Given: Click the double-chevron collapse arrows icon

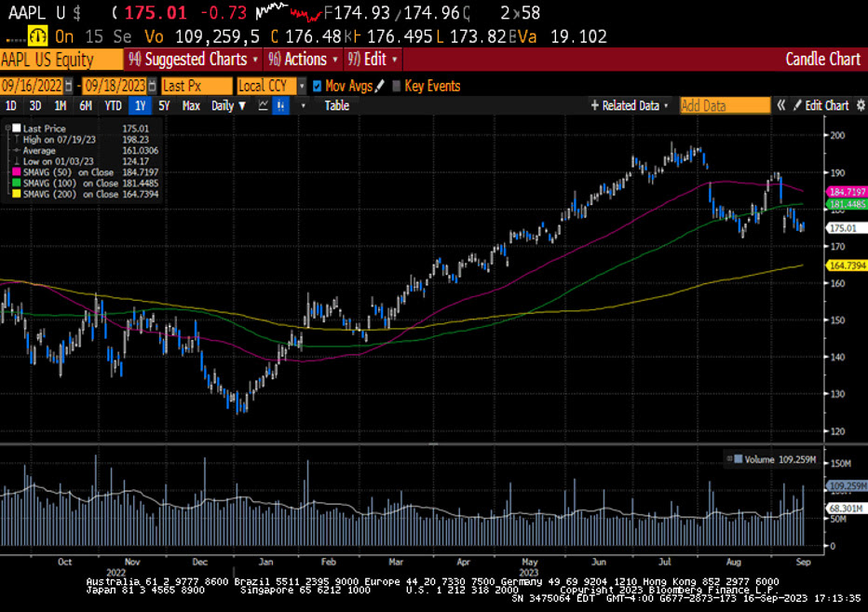Looking at the screenshot, I should tap(781, 105).
